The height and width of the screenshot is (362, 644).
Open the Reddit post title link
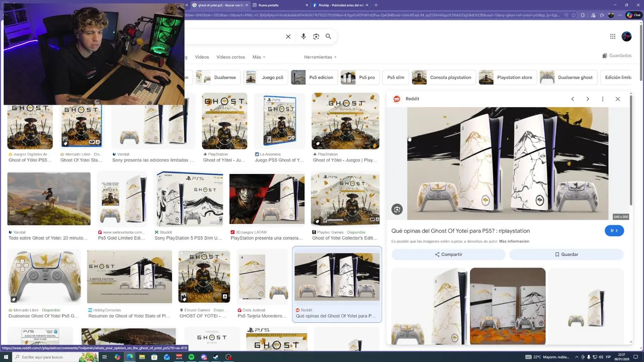coord(460,231)
